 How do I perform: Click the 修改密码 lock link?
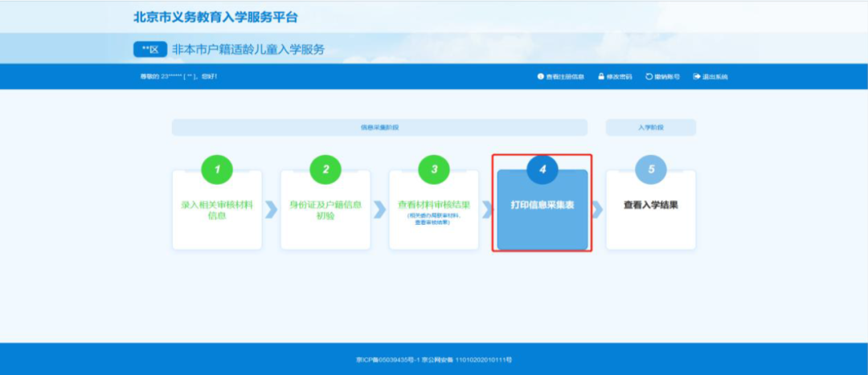tap(615, 77)
